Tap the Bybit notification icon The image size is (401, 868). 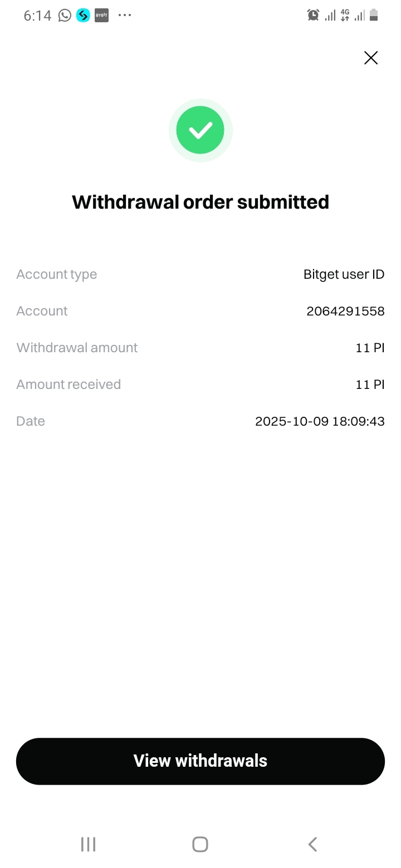point(101,16)
